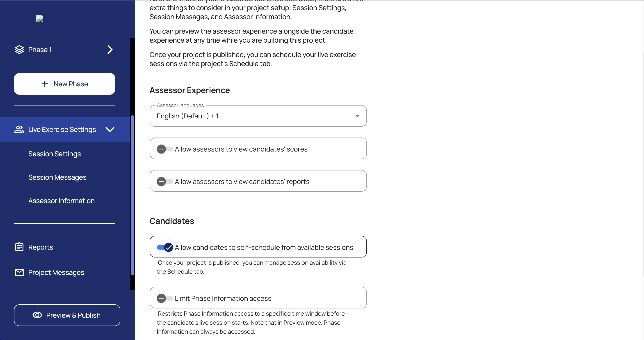The width and height of the screenshot is (644, 340).
Task: Open the Reports sidebar item
Action: 41,247
